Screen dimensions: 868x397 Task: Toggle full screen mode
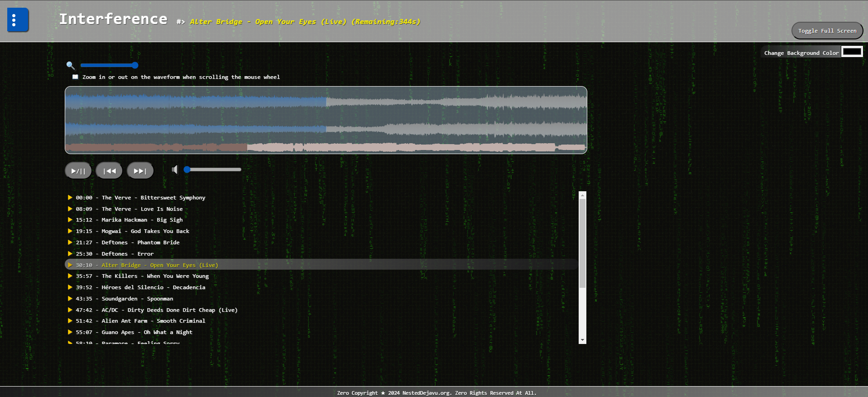pos(827,31)
